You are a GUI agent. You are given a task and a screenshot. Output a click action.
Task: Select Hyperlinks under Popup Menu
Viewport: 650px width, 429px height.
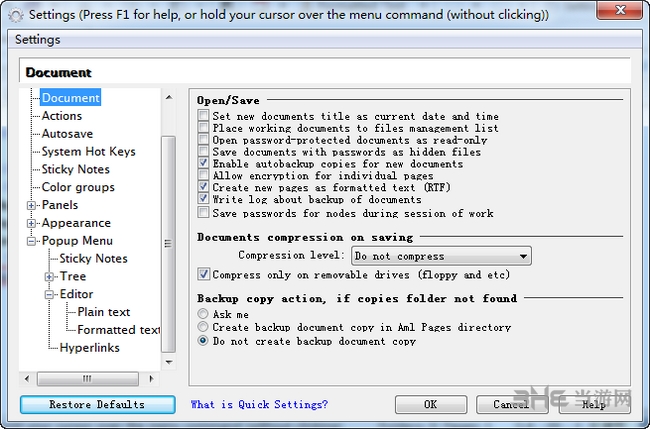tap(89, 347)
